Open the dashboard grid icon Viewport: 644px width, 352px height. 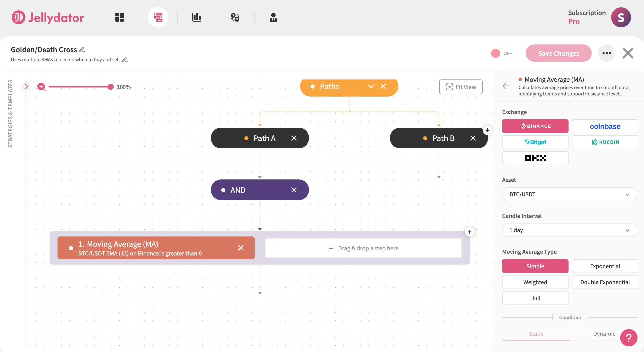pyautogui.click(x=120, y=17)
